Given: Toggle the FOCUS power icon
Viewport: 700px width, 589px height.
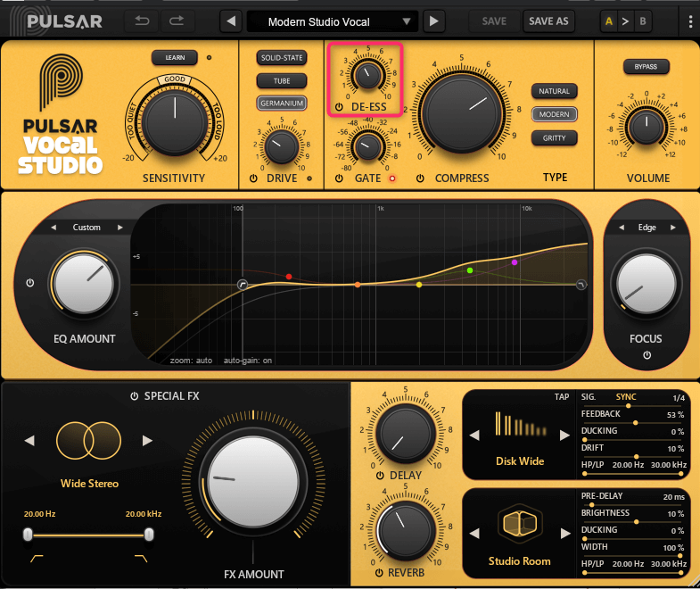Looking at the screenshot, I should 646,355.
